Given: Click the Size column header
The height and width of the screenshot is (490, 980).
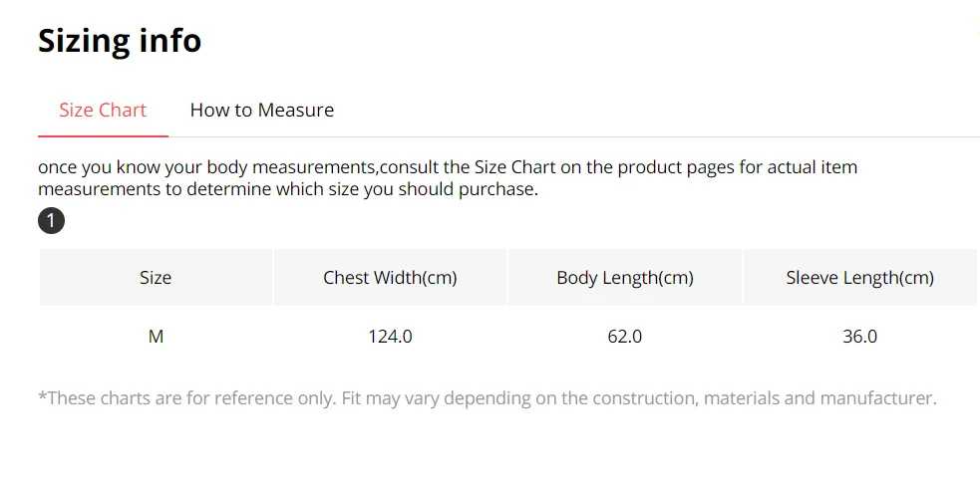Looking at the screenshot, I should [x=156, y=278].
